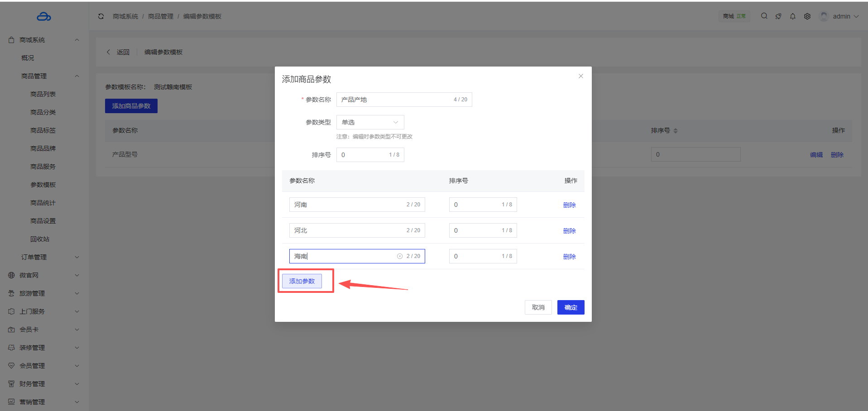Select 商品列表 in the sidebar
The width and height of the screenshot is (868, 411).
coord(43,94)
